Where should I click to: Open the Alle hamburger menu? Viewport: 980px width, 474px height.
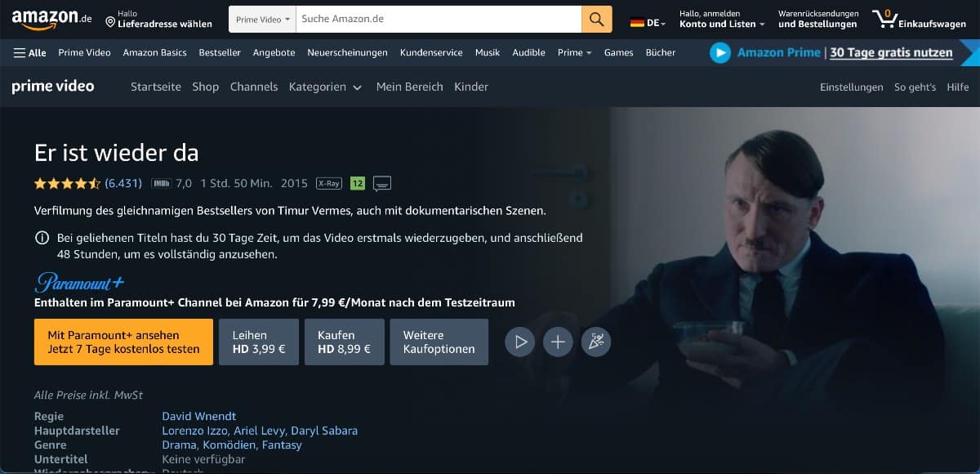pyautogui.click(x=30, y=52)
